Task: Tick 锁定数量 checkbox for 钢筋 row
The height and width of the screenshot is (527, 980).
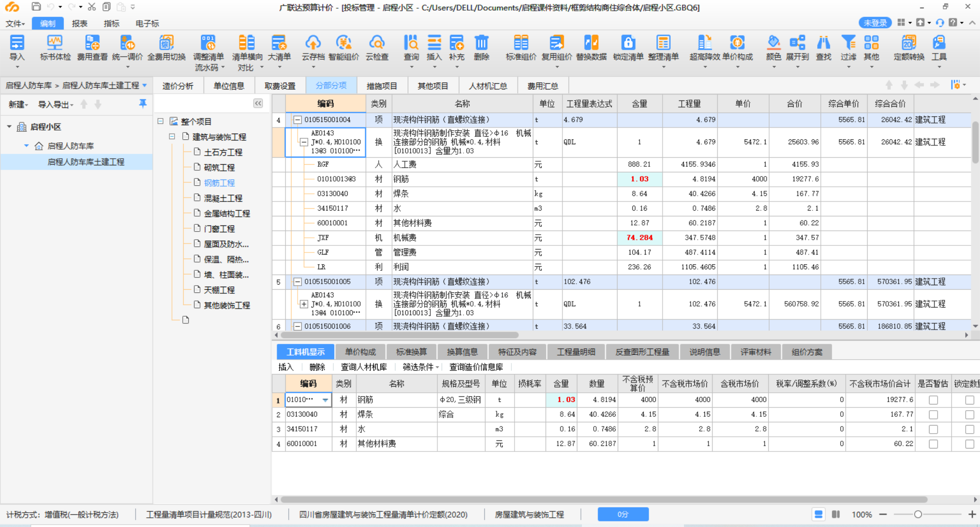Action: (x=969, y=400)
